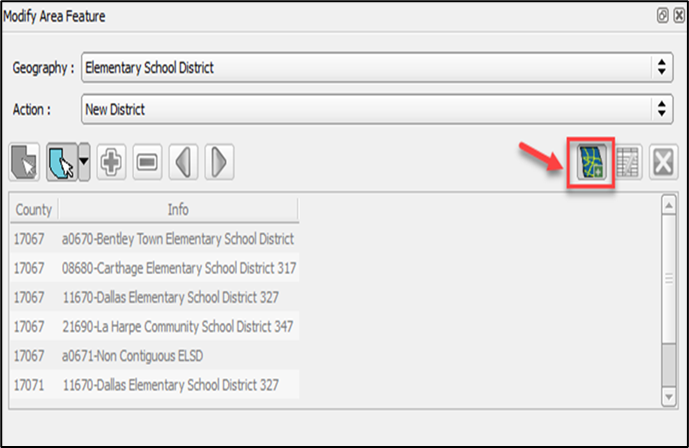Click the X cancel icon in toolbar
Screen dimensions: 689x448
pyautogui.click(x=664, y=162)
